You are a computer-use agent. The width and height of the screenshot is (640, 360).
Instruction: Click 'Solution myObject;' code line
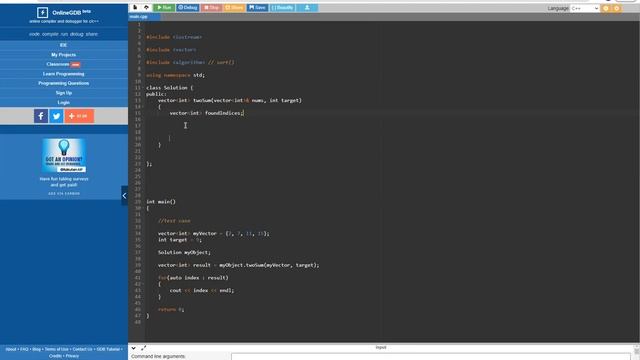coord(184,252)
